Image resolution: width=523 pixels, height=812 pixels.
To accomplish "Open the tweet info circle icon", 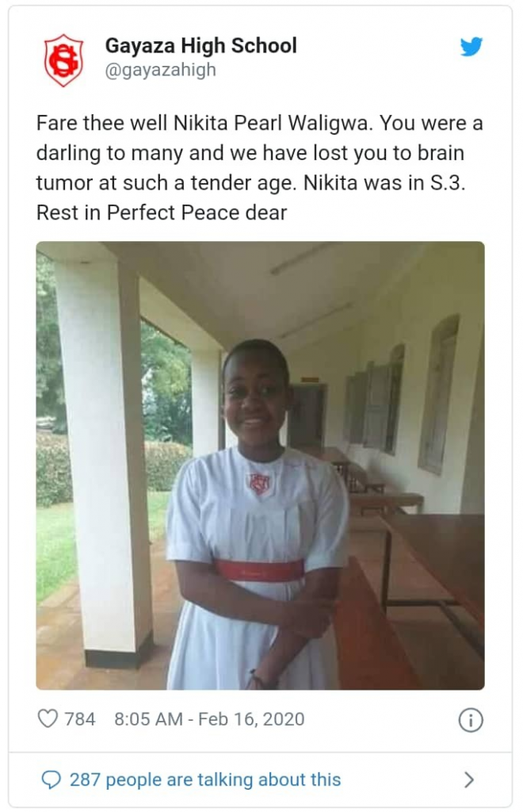I will [471, 720].
